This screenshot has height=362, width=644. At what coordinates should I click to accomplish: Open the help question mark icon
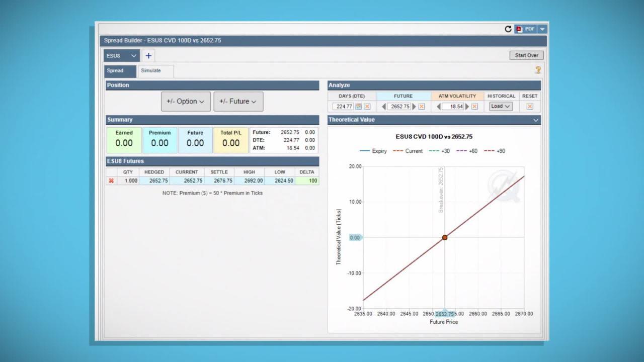(538, 70)
